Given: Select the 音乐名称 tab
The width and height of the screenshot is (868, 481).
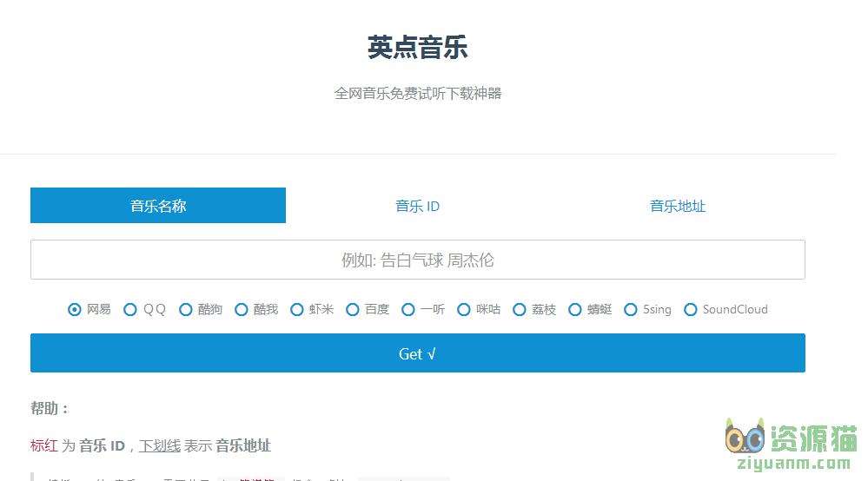Looking at the screenshot, I should [158, 206].
